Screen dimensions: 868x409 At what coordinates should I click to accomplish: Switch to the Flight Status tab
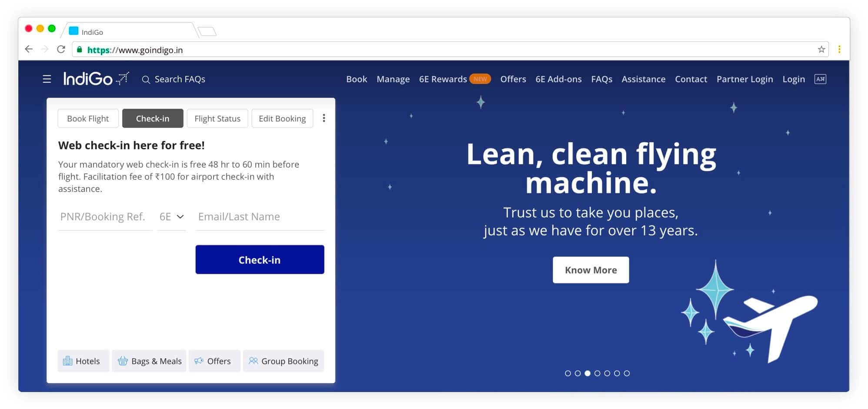[x=217, y=118]
